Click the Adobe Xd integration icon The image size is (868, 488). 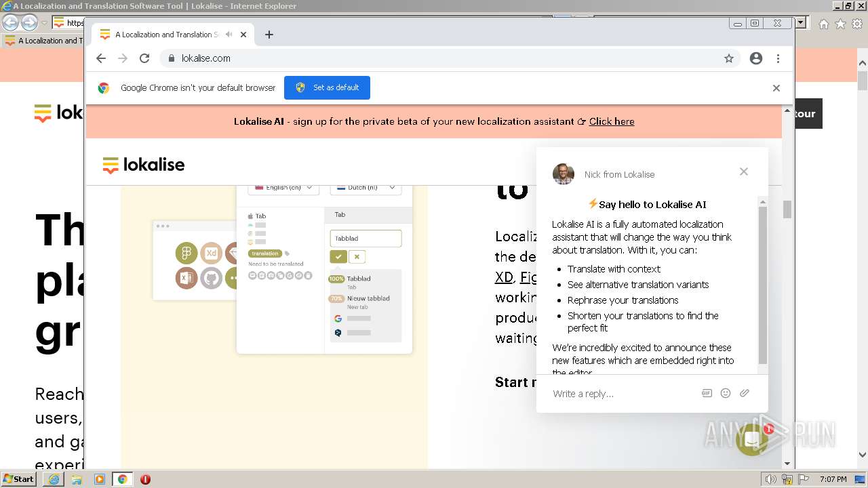pyautogui.click(x=211, y=253)
